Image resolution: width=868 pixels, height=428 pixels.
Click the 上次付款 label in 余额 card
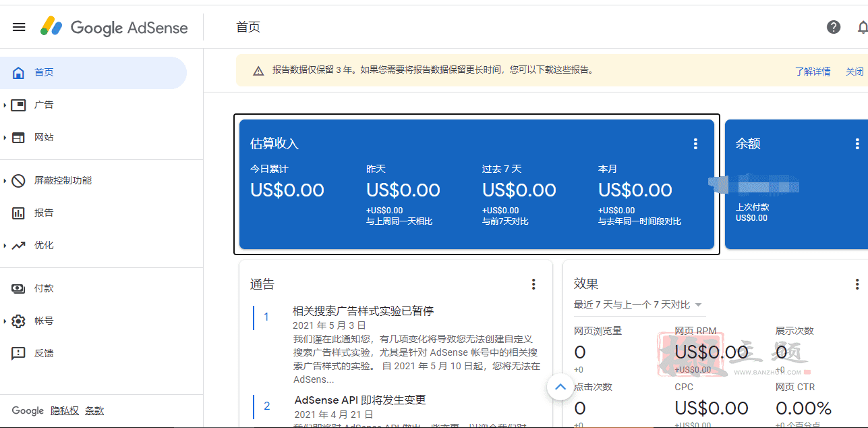click(x=752, y=207)
